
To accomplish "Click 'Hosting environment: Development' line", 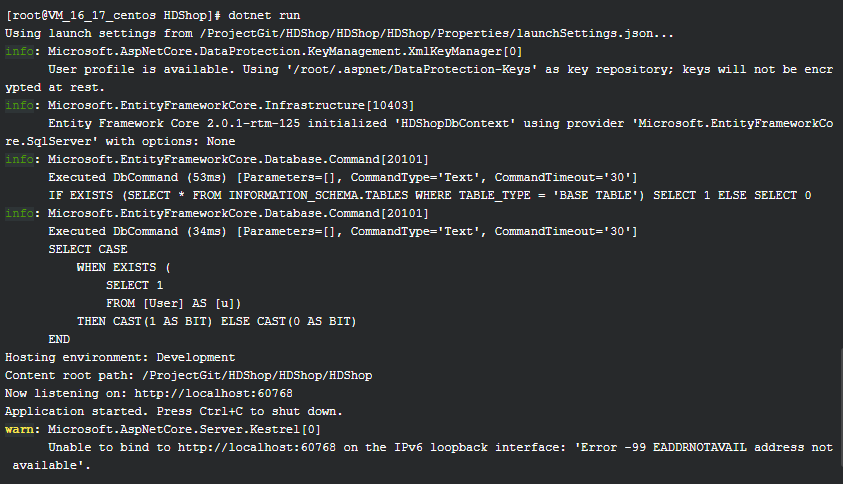I will [x=120, y=358].
